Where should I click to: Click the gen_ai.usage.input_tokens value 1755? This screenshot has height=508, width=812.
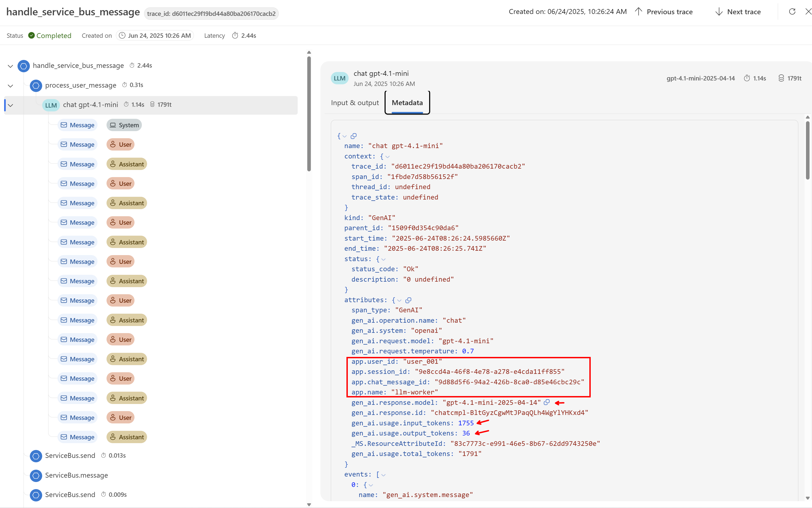click(466, 423)
